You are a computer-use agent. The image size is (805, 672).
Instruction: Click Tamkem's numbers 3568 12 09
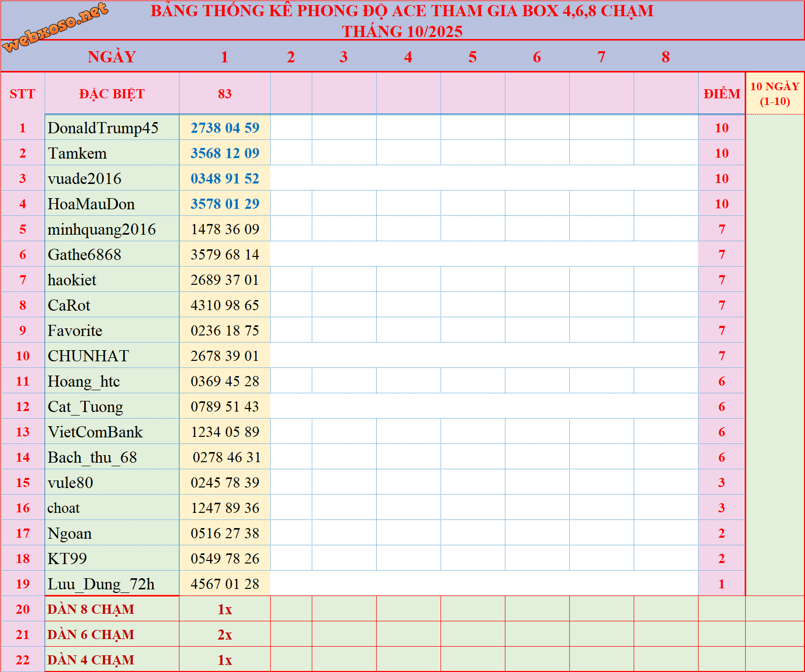coord(225,153)
